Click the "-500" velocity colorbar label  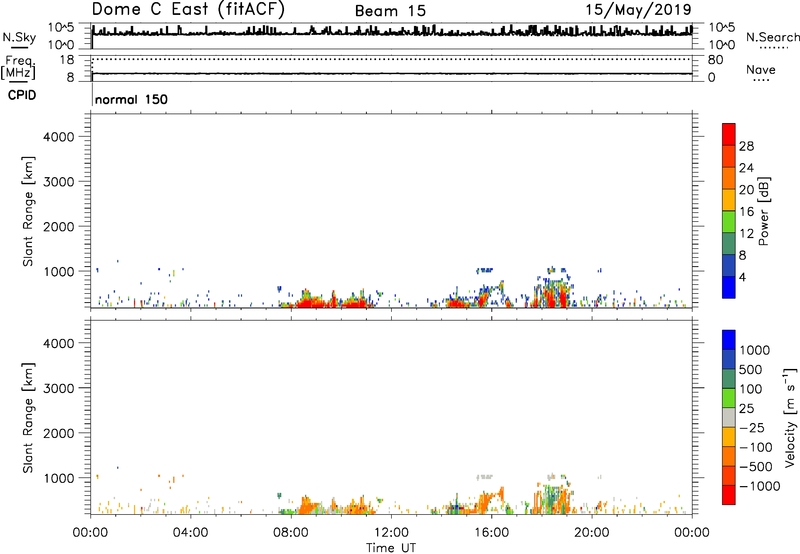point(755,467)
